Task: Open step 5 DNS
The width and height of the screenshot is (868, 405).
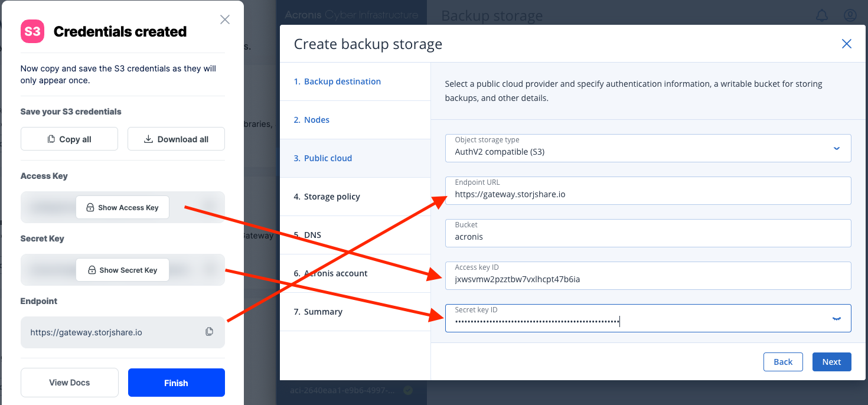Action: [355, 235]
